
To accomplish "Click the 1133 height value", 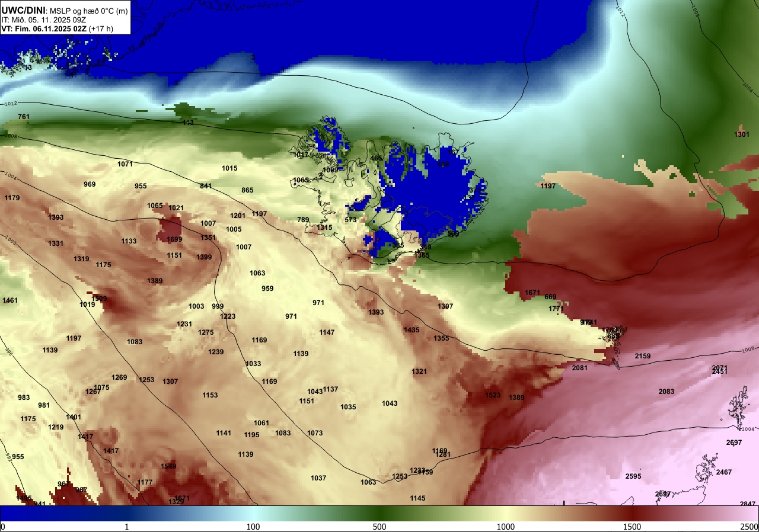I will [129, 241].
